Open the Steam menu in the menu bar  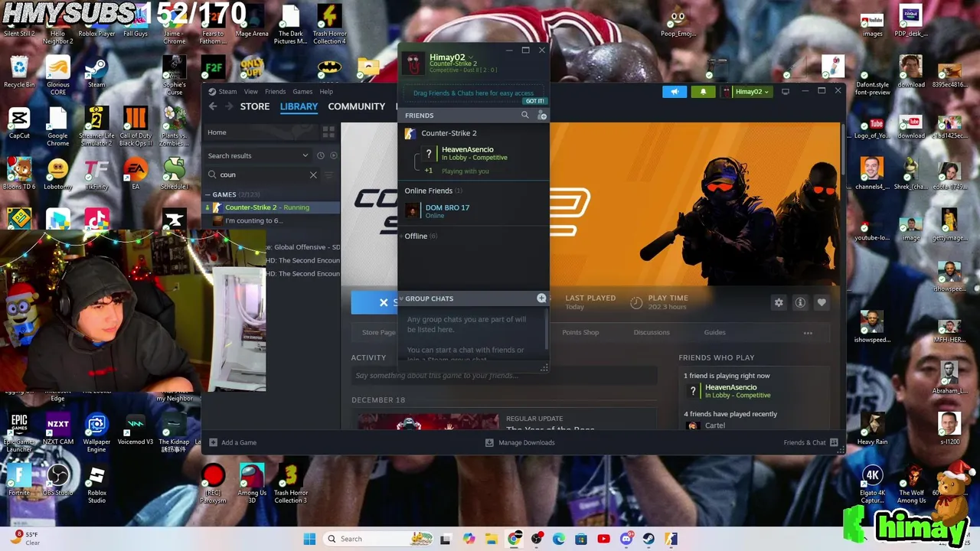(227, 92)
